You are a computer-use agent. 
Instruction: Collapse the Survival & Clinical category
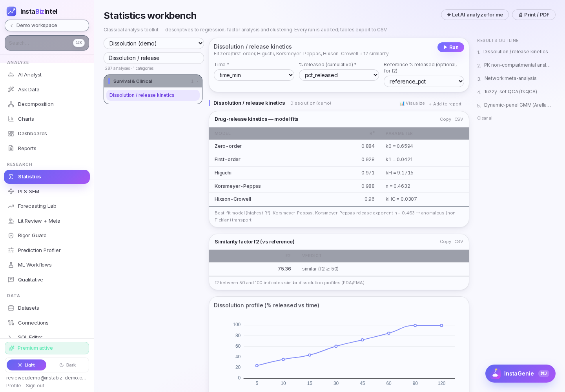[153, 81]
